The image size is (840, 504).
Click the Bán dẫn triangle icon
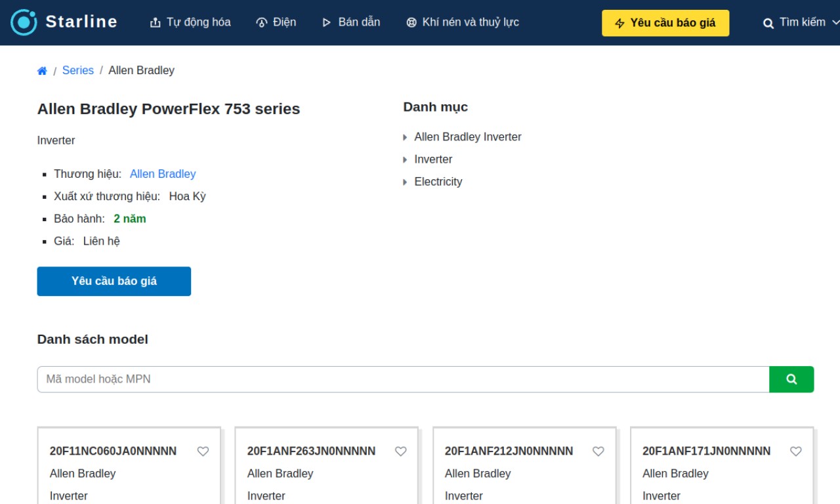pyautogui.click(x=327, y=23)
